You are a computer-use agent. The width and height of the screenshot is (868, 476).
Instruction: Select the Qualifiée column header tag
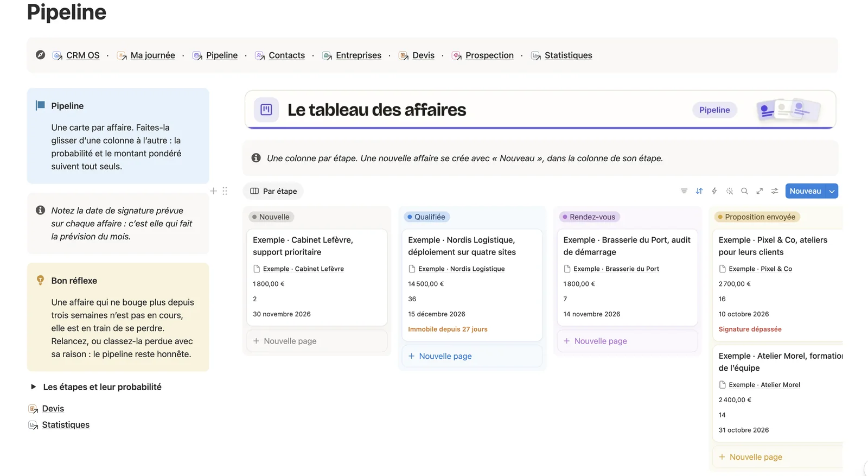coord(427,217)
